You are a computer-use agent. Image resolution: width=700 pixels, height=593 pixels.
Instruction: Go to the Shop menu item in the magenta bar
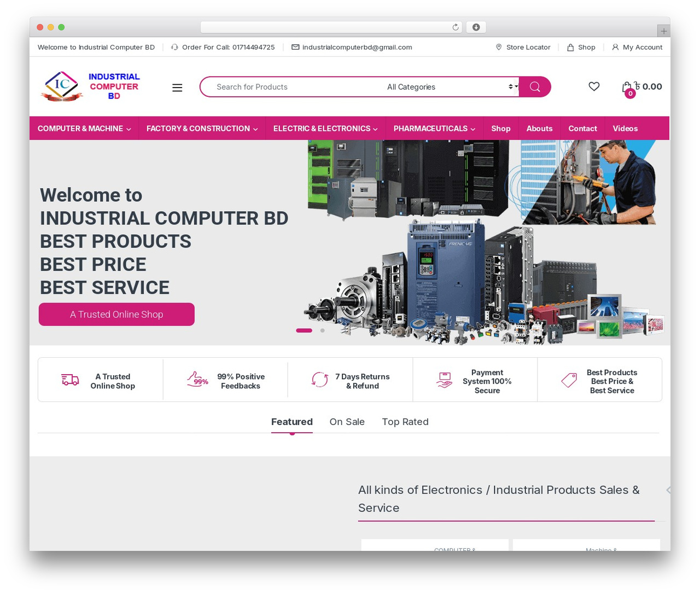(501, 129)
